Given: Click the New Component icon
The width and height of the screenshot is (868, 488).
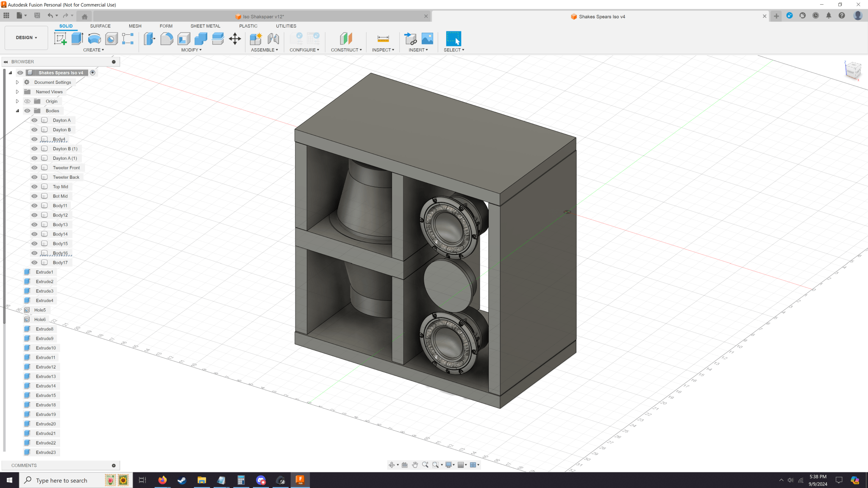Looking at the screenshot, I should click(x=256, y=39).
